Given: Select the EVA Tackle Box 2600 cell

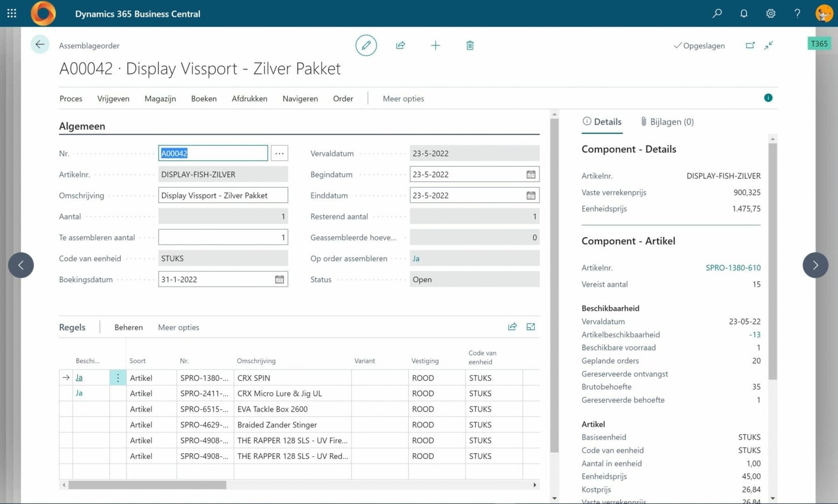Looking at the screenshot, I should point(292,409).
